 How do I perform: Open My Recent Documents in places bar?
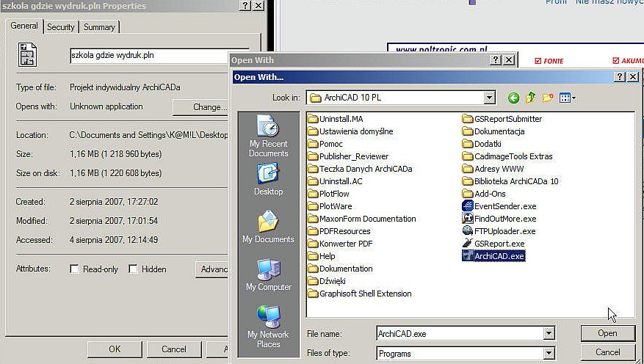(x=268, y=136)
